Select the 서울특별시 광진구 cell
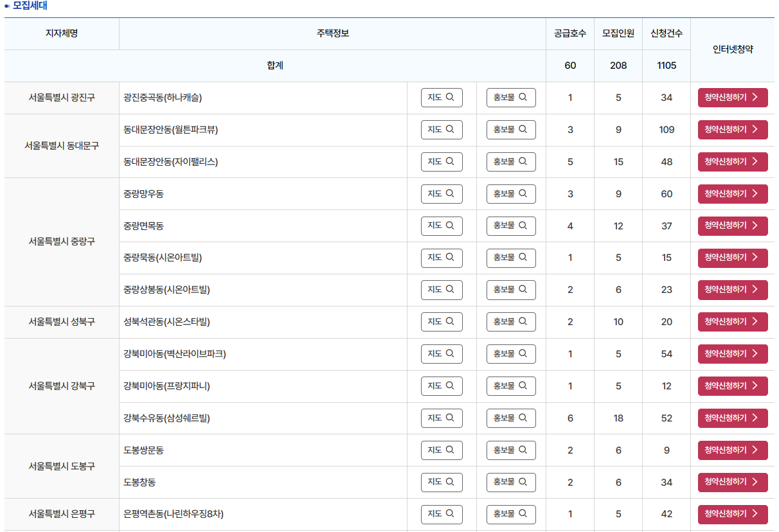 point(62,98)
